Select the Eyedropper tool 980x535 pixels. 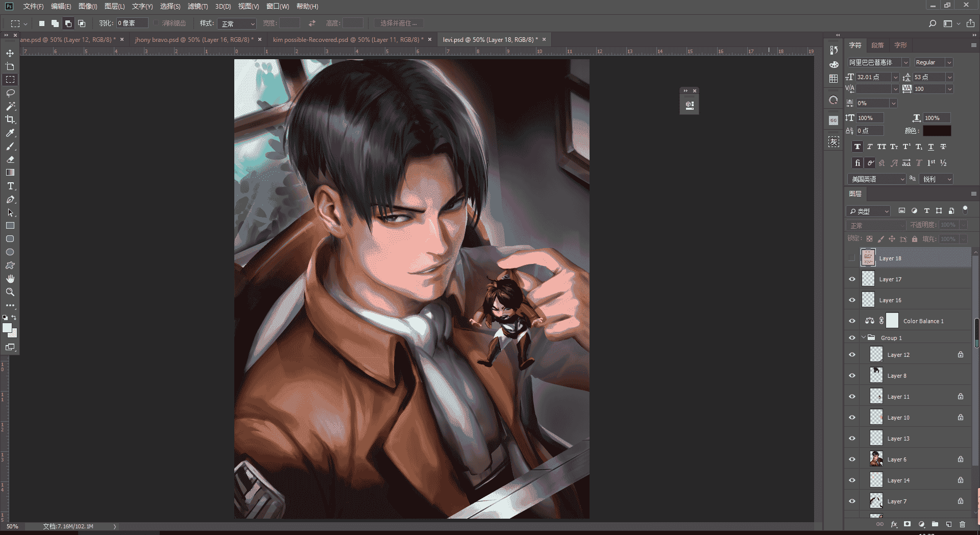(10, 133)
